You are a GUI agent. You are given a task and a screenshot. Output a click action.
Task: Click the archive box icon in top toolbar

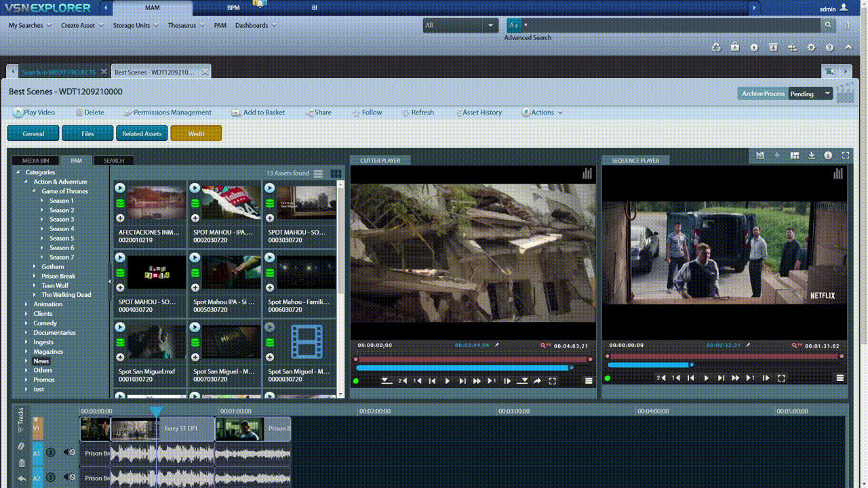tap(773, 47)
